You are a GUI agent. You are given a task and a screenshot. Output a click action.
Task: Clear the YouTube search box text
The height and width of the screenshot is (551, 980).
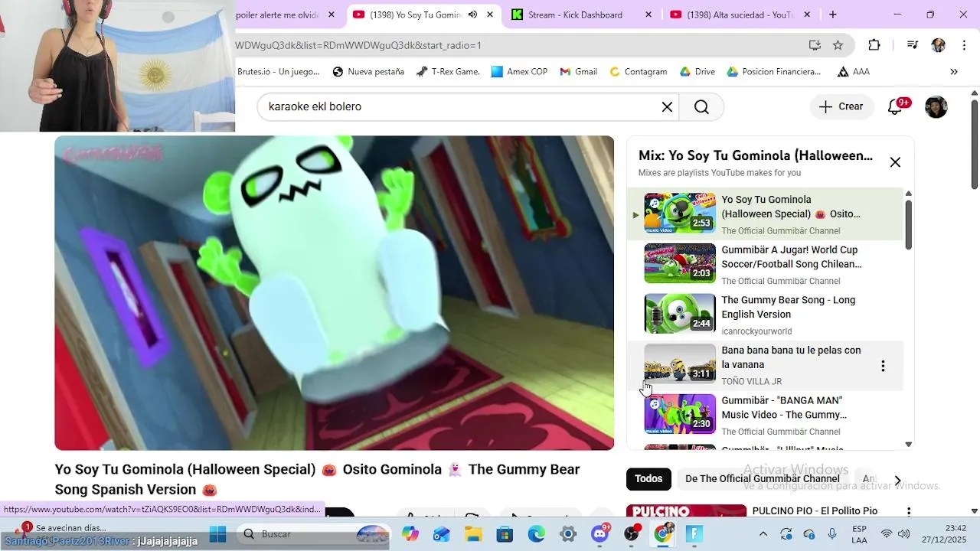click(x=667, y=107)
